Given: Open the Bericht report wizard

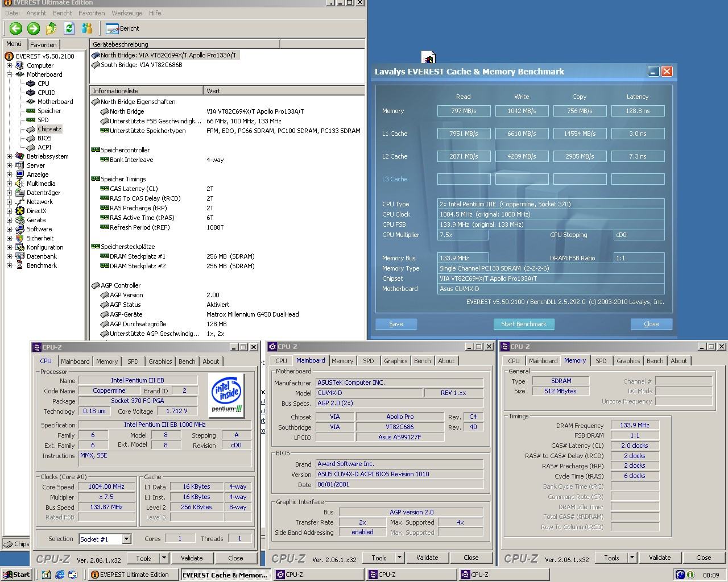Looking at the screenshot, I should click(123, 28).
